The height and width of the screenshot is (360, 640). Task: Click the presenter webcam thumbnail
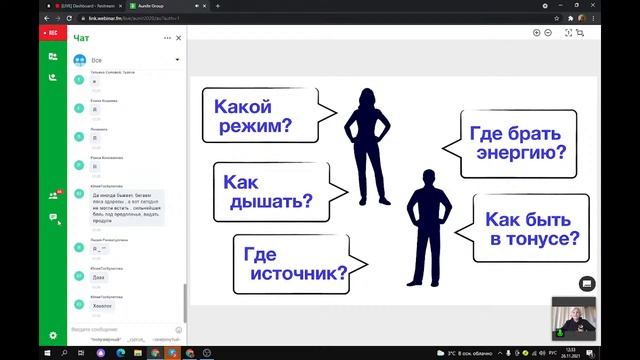pyautogui.click(x=574, y=319)
